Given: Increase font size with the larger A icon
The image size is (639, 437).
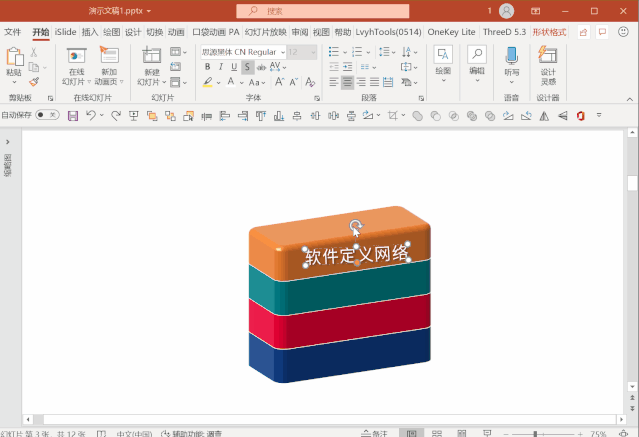Looking at the screenshot, I should [279, 82].
